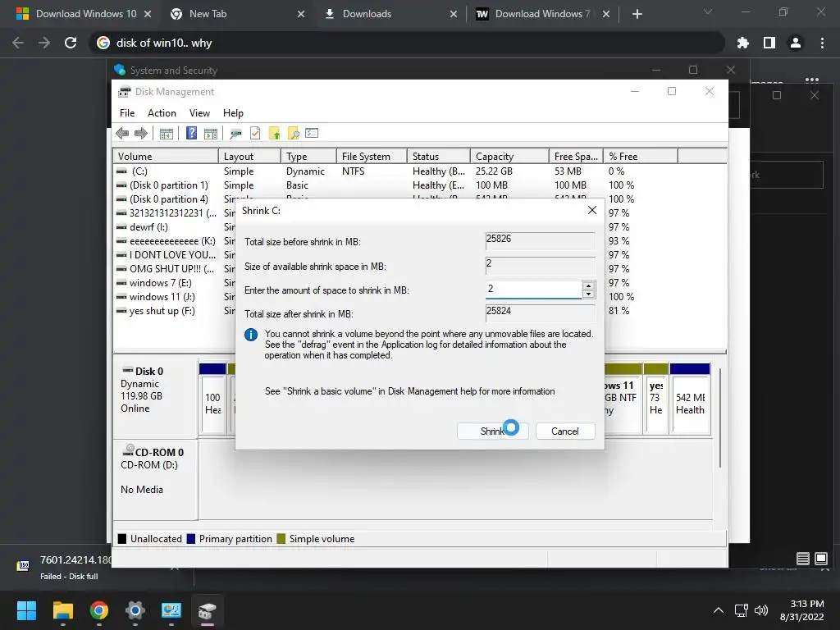840x630 pixels.
Task: Open Windows Start button on taskbar
Action: click(26, 610)
